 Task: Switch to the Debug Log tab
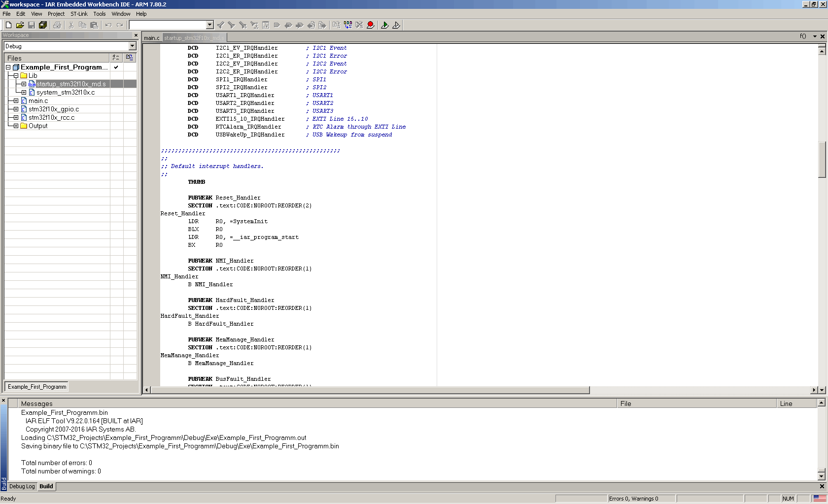point(22,486)
